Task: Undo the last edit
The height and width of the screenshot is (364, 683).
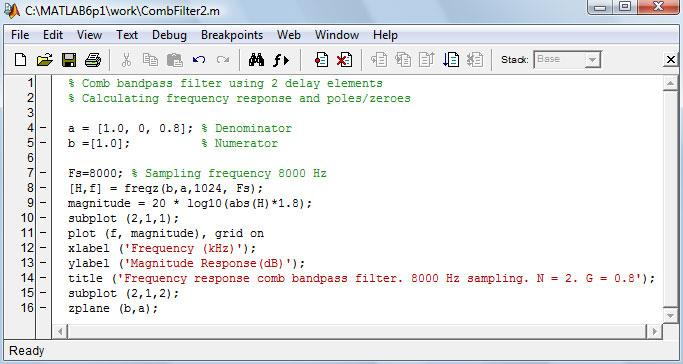Action: click(199, 60)
